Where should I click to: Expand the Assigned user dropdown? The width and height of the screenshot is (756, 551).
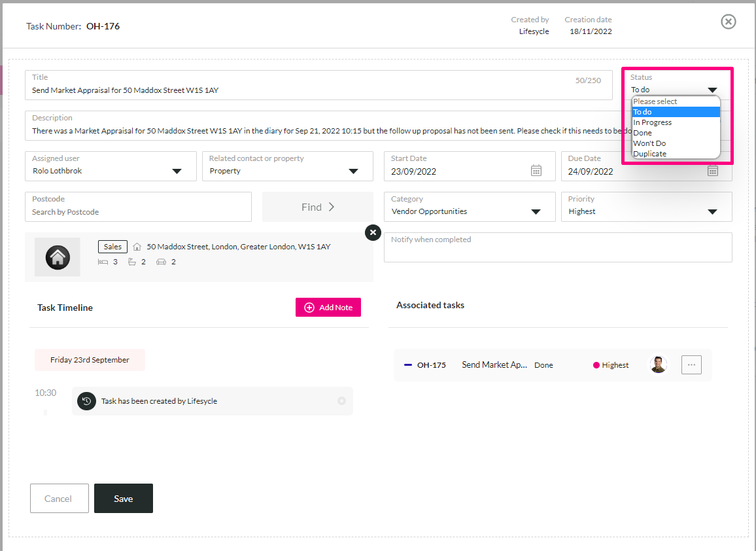[x=111, y=166]
